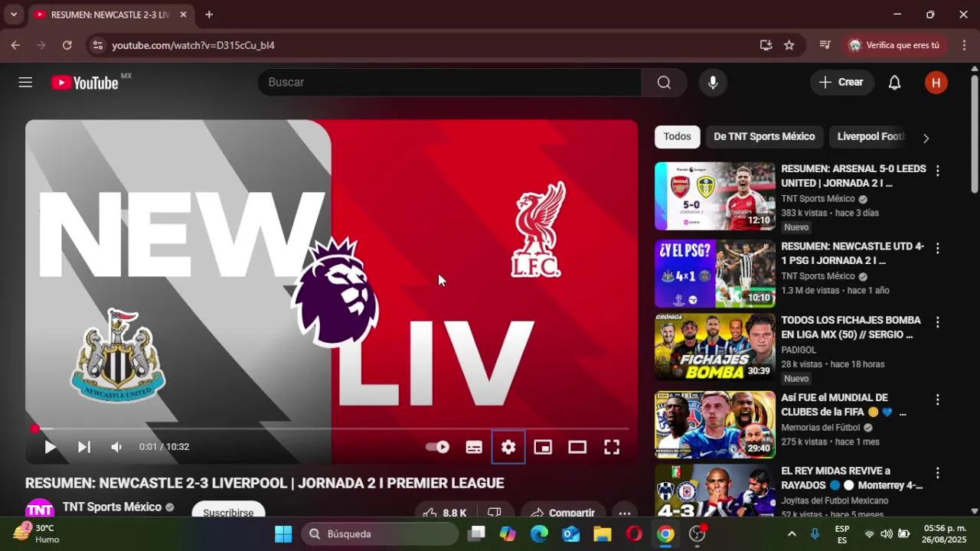
Task: Click Verifica que eres tú profile button
Action: pyautogui.click(x=894, y=45)
